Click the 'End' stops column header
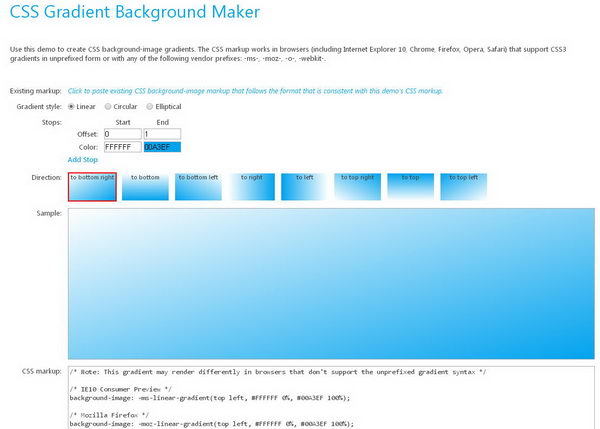The image size is (600, 429). 163,122
